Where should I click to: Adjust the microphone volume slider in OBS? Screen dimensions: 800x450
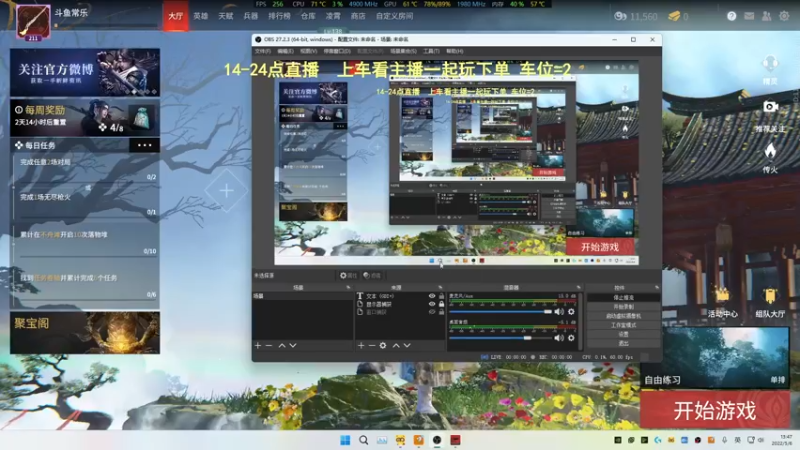tap(501, 312)
